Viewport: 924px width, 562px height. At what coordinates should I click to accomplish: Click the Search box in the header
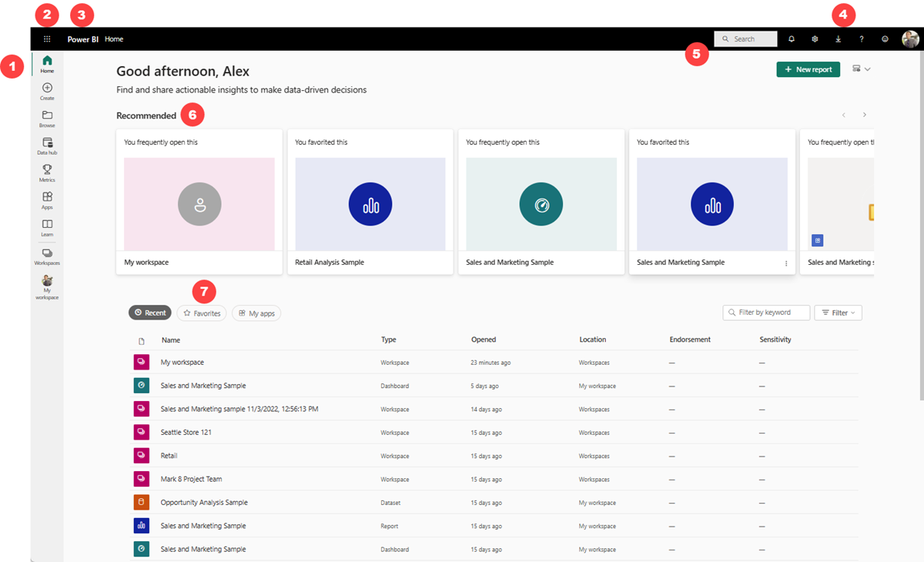tap(745, 38)
